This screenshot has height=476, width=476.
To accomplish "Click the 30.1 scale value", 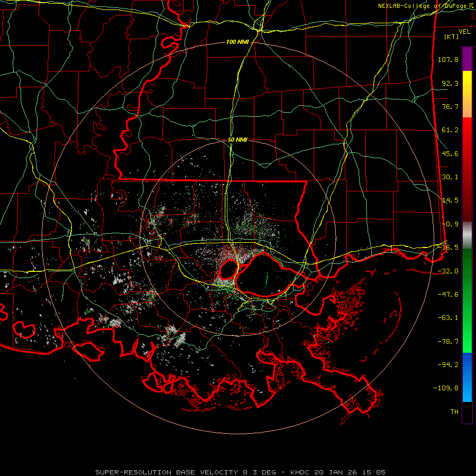I will coord(450,177).
